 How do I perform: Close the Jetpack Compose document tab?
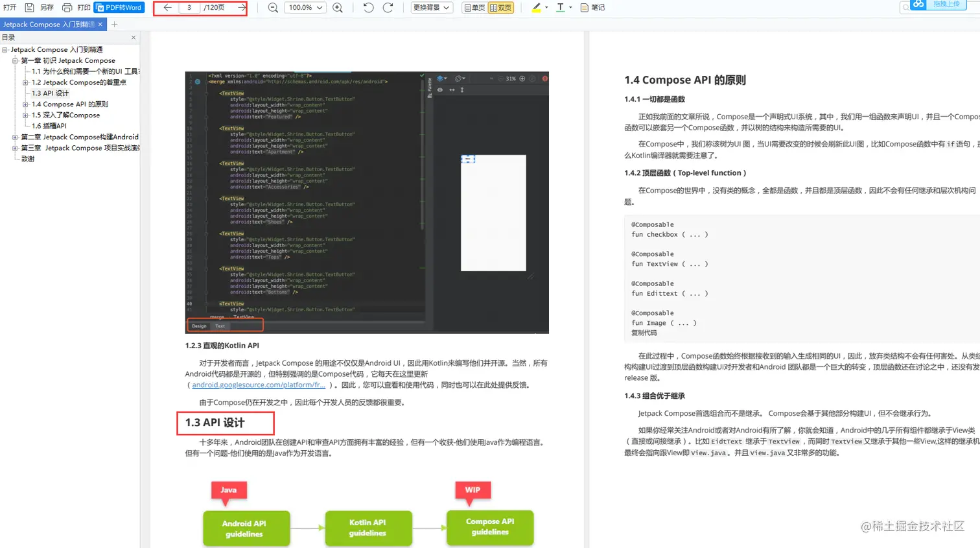coord(100,25)
